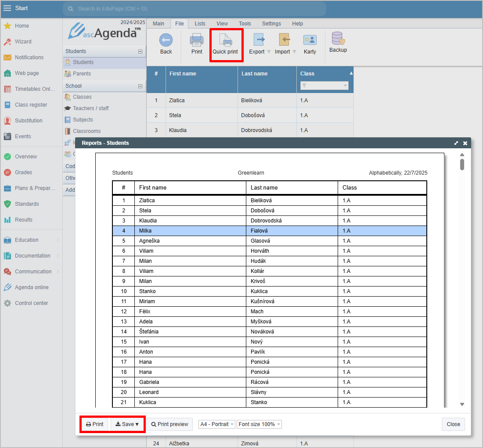Open the Documentation icon in sidebar

click(7, 256)
